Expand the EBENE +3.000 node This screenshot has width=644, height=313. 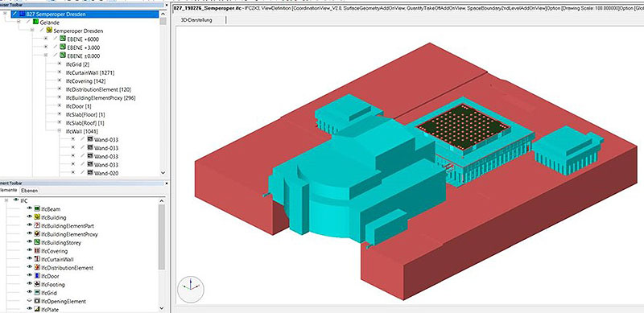click(46, 47)
